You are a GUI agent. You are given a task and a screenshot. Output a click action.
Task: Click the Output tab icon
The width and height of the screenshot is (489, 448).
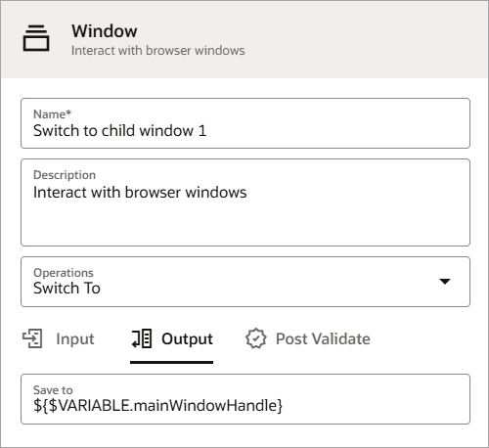[142, 338]
